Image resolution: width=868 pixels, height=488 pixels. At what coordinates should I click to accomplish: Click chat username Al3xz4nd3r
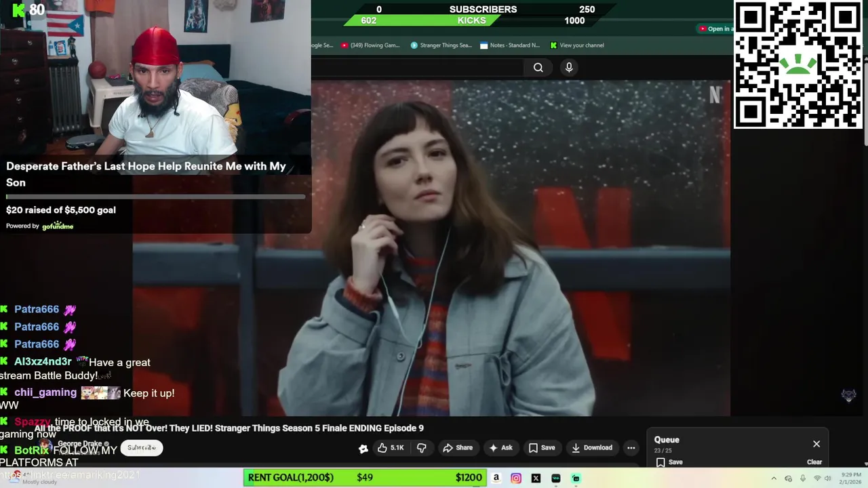coord(43,362)
